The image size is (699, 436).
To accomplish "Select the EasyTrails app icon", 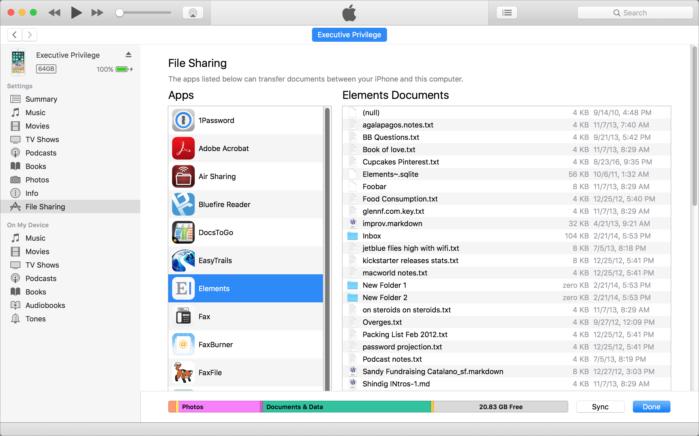I will click(183, 260).
